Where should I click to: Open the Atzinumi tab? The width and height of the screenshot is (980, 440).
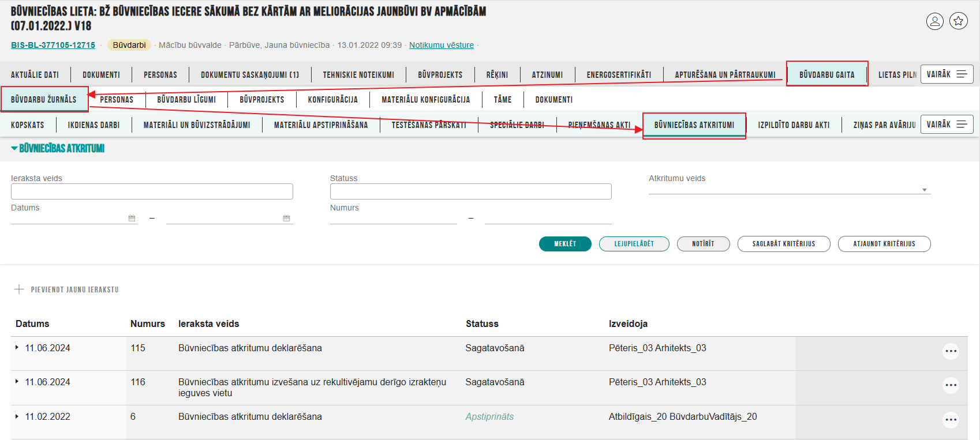point(547,75)
